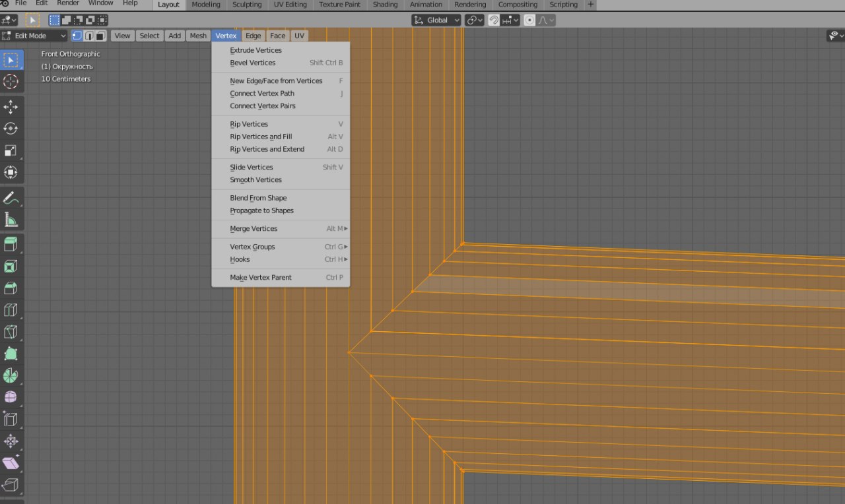Select the Annotate pencil tool
Viewport: 845px width, 504px height.
tap(11, 198)
